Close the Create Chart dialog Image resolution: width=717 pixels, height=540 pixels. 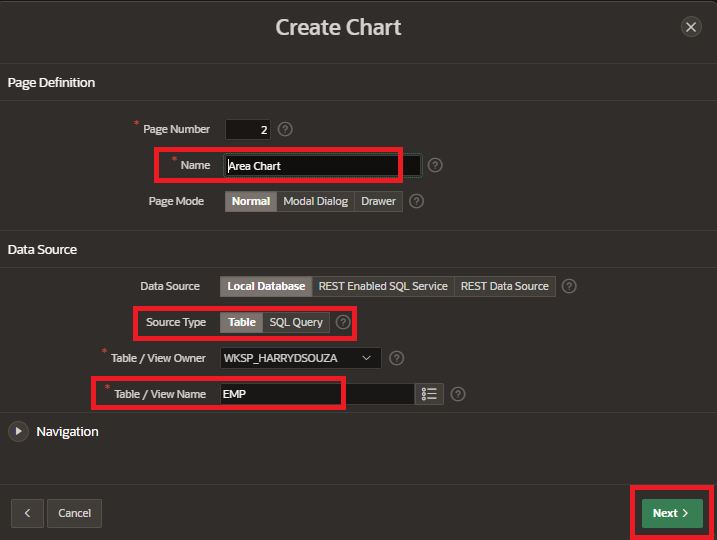pos(691,27)
